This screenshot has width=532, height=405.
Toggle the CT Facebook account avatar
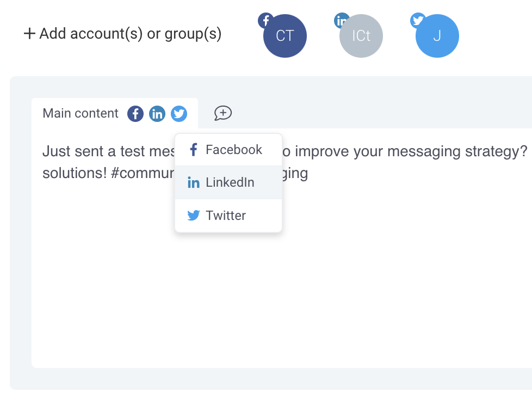[x=284, y=36]
